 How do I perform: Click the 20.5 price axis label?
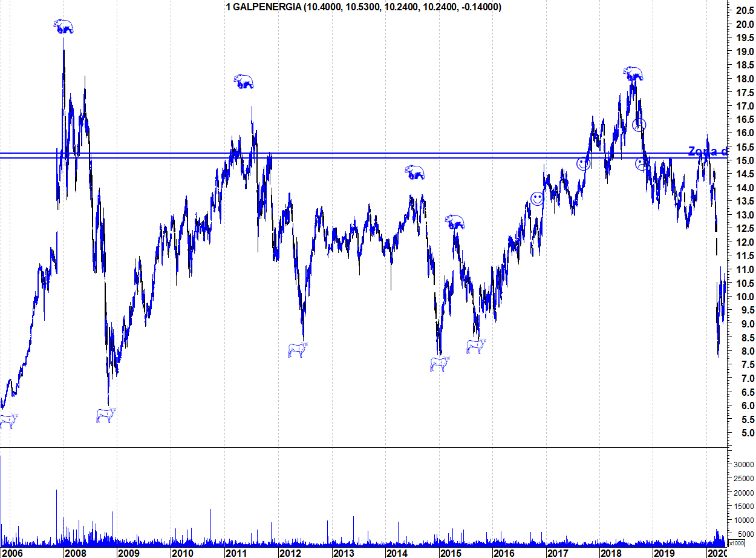tap(744, 11)
